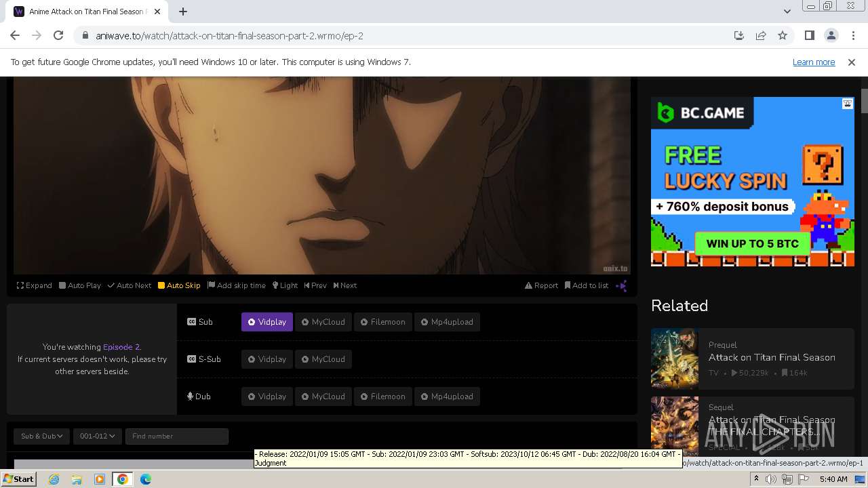Toggle Auto Next option

[129, 285]
